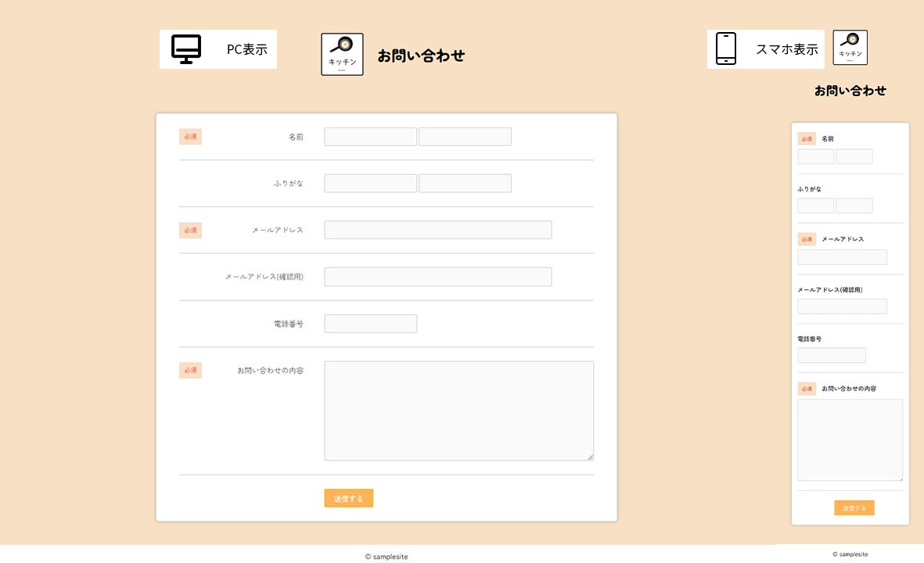Click the お問い合わせ heading in smartphone view
This screenshot has width=924, height=563.
(850, 91)
